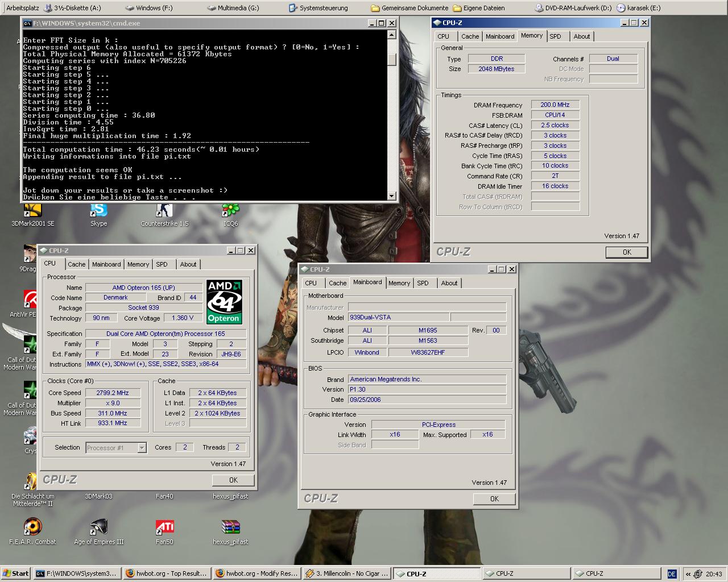Click the cmd window scroll down arrow
The width and height of the screenshot is (728, 582).
tap(391, 196)
